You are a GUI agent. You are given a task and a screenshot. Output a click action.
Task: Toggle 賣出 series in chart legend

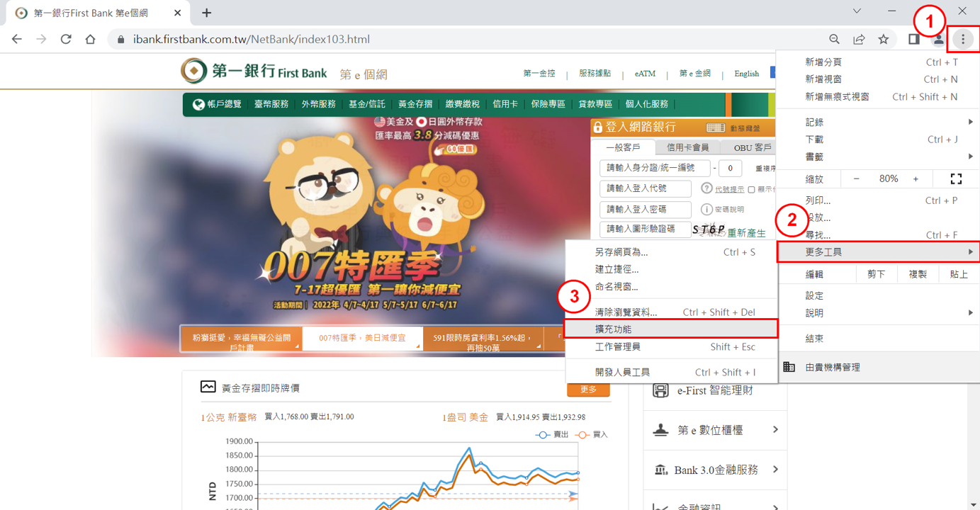point(552,434)
